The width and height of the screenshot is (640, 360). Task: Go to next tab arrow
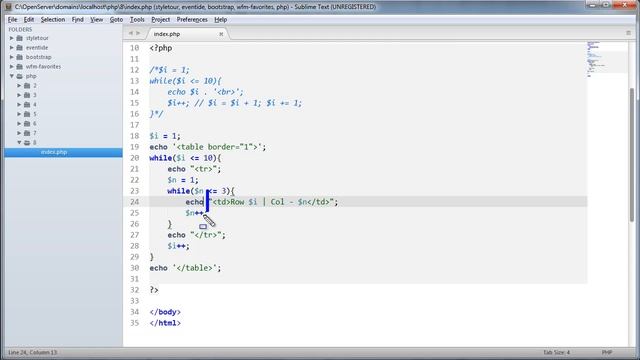(138, 33)
